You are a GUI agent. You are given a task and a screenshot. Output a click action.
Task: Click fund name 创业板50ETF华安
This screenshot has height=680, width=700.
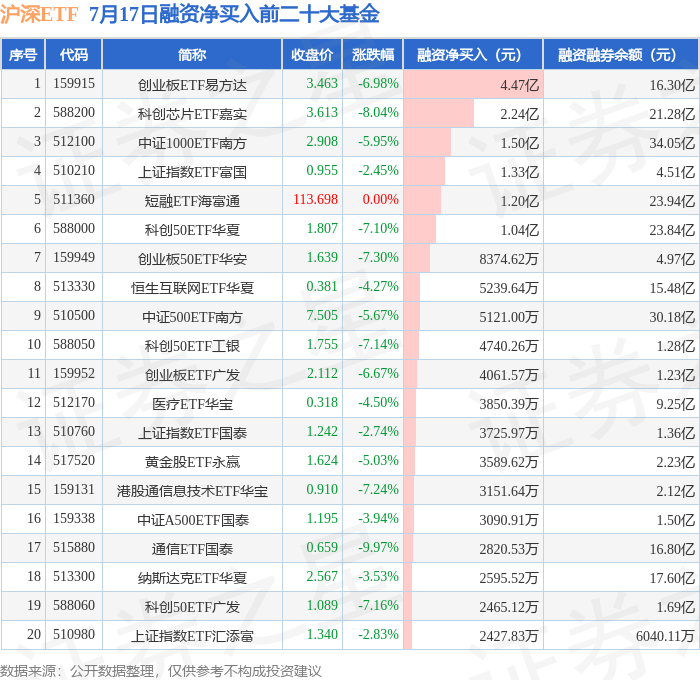click(x=192, y=259)
